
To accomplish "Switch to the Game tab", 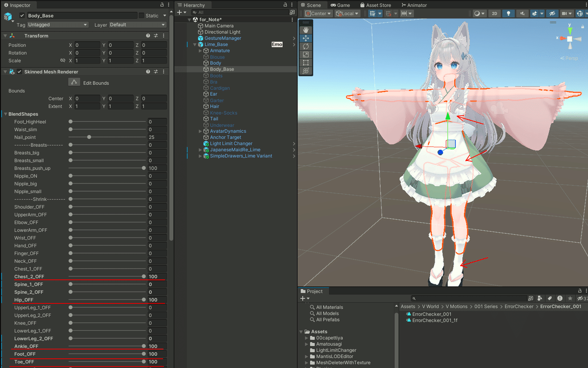I will (340, 5).
